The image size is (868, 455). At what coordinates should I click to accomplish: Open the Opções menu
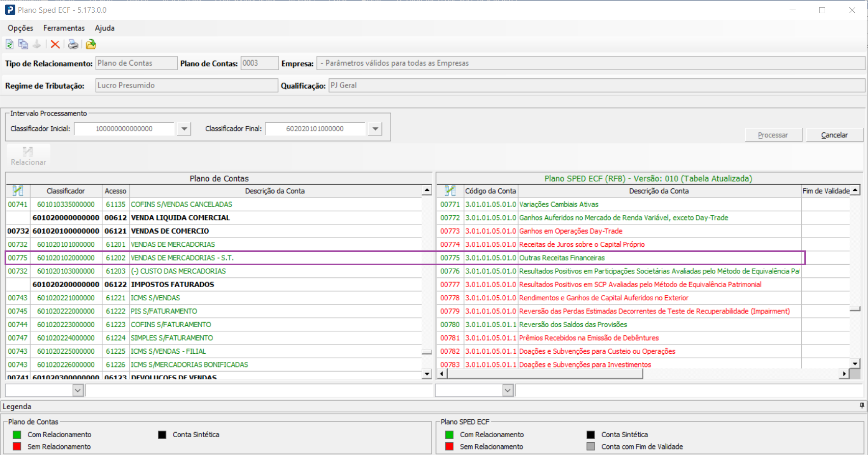(20, 28)
